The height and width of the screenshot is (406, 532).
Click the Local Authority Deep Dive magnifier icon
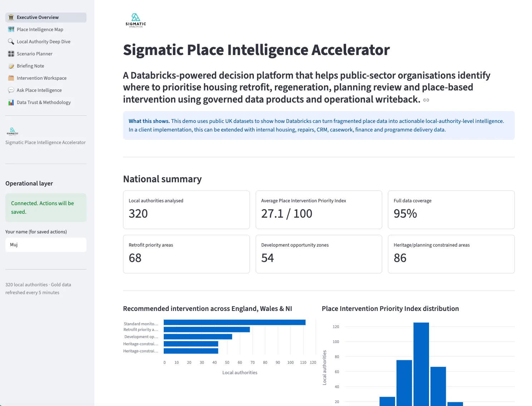[x=11, y=42]
